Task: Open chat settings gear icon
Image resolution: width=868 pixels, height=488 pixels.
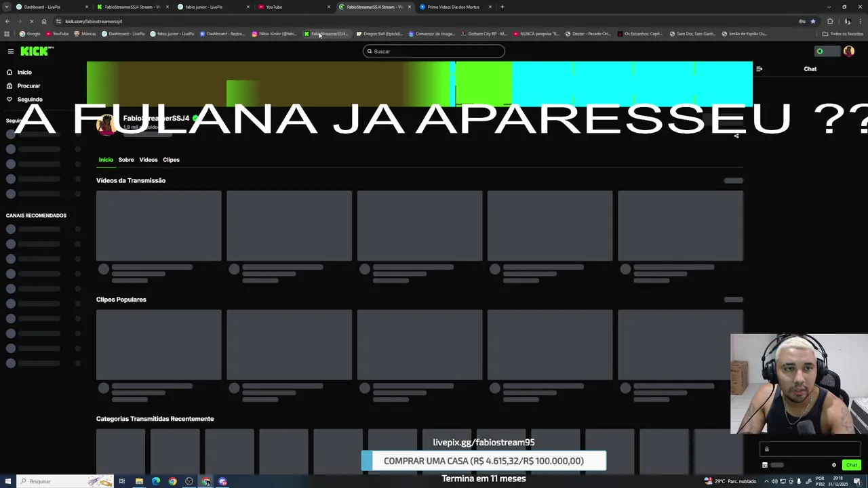Action: (834, 465)
